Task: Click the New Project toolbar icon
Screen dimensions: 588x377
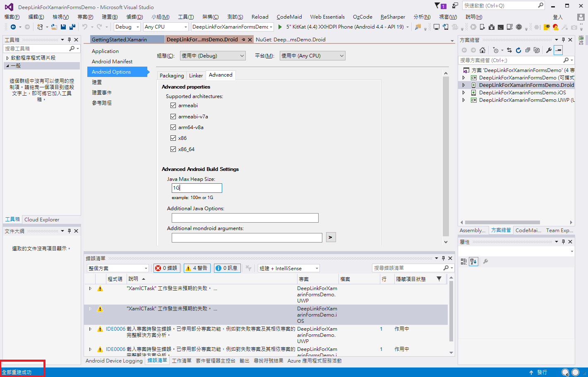Action: click(x=40, y=27)
